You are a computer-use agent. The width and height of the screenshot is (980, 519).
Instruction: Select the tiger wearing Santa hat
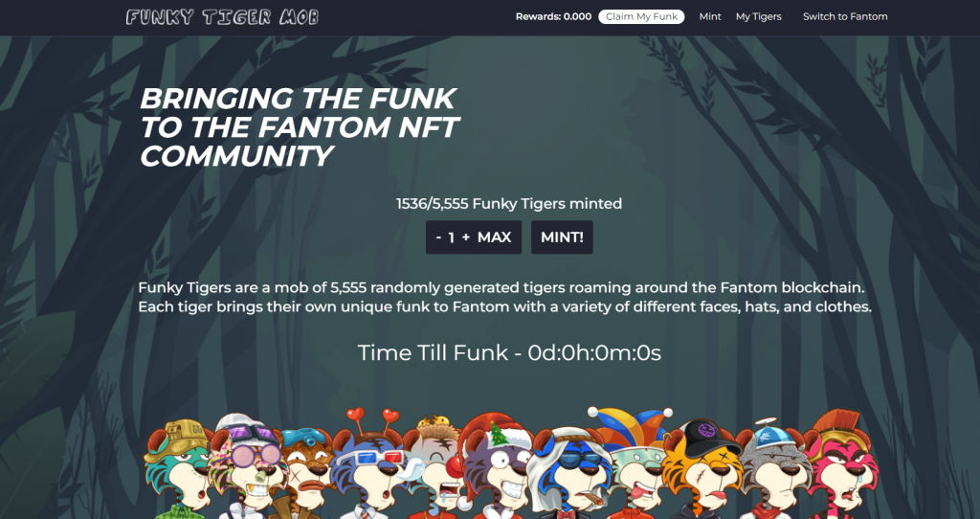[495, 467]
